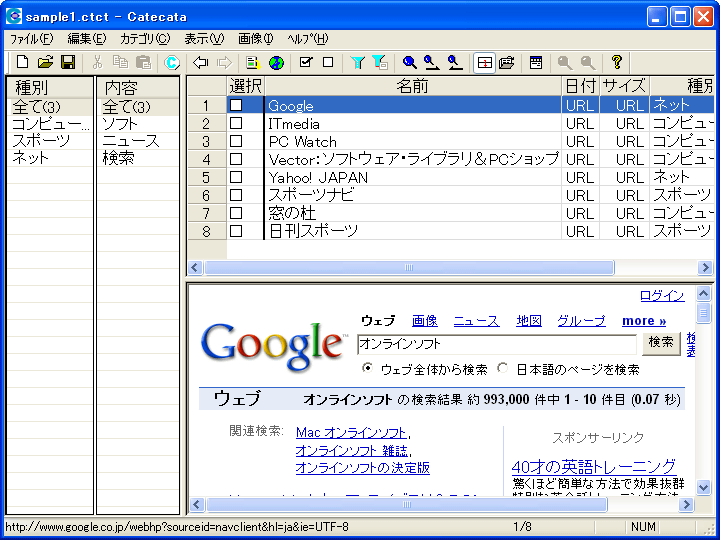Select ウェブ全体から検索 radio button
Image resolution: width=720 pixels, height=540 pixels.
[x=367, y=368]
